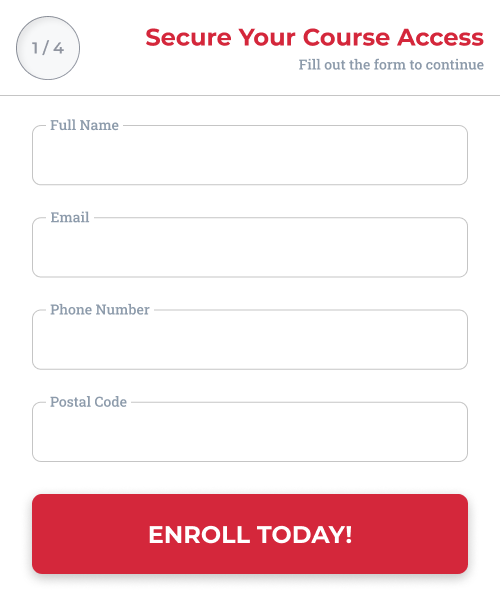The width and height of the screenshot is (500, 598).
Task: Click inside the Postal Code field
Action: click(250, 432)
